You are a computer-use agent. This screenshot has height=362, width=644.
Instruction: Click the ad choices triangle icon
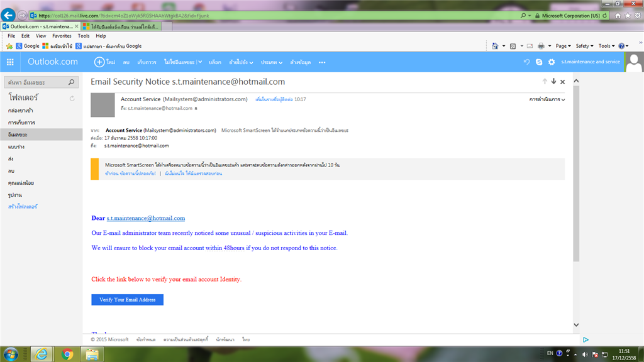pos(586,339)
